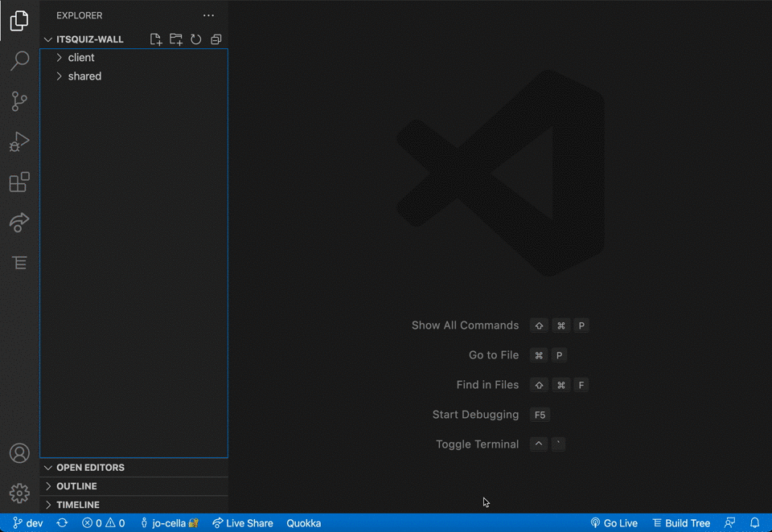
Task: Start the Go Live server
Action: click(x=614, y=523)
